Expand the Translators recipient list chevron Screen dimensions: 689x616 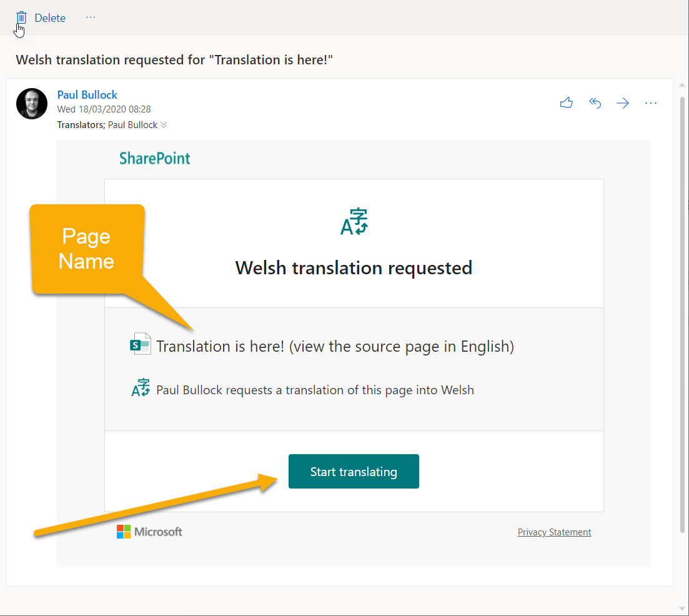164,124
